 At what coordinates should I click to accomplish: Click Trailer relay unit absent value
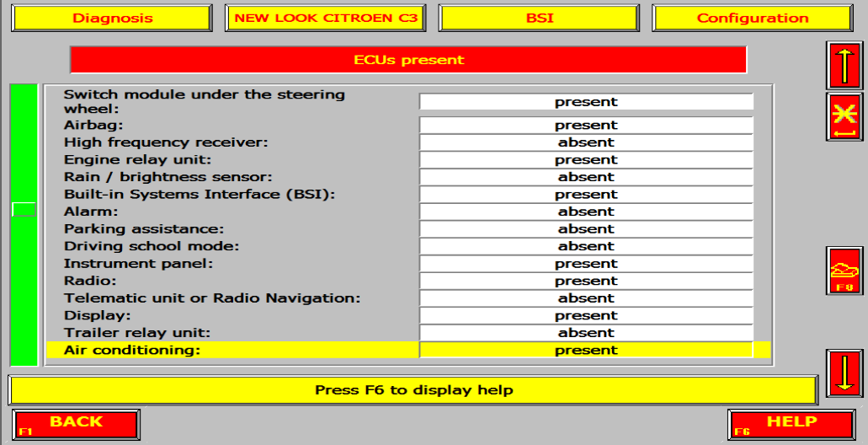click(x=586, y=333)
